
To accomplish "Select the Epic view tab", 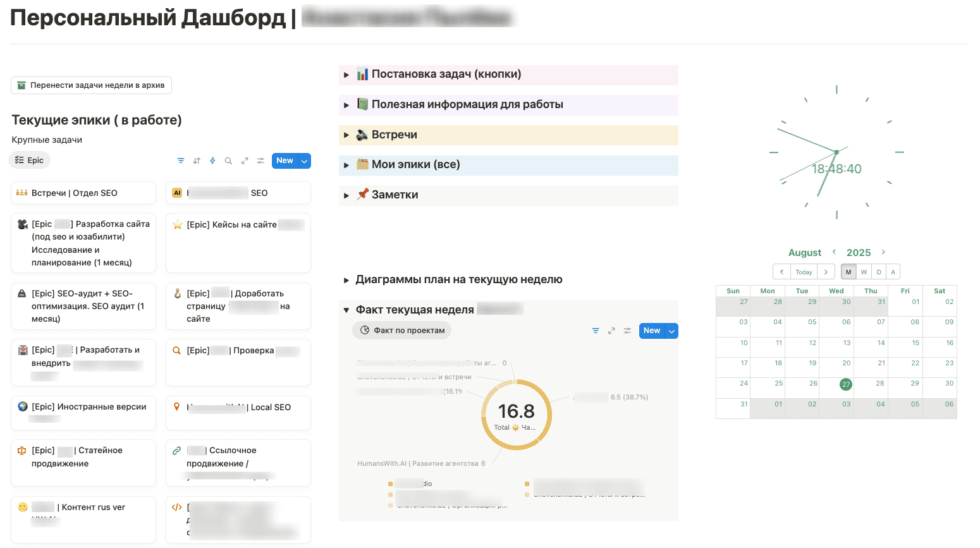I will click(30, 161).
